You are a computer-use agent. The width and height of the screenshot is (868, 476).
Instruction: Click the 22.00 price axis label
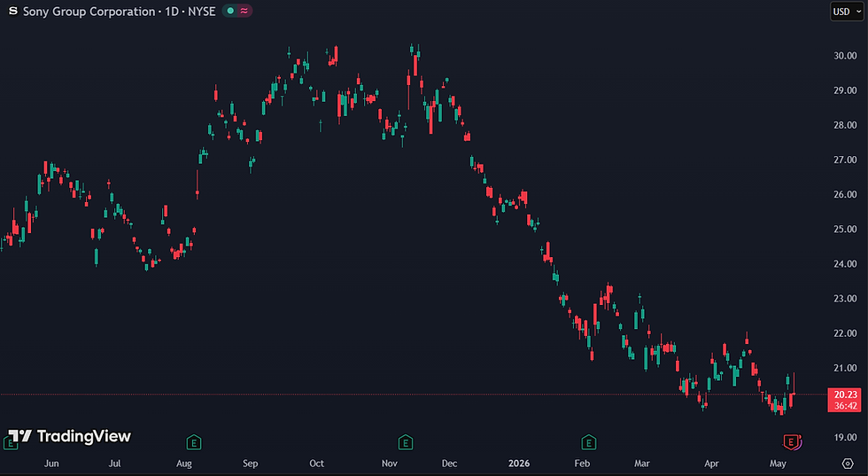(845, 333)
